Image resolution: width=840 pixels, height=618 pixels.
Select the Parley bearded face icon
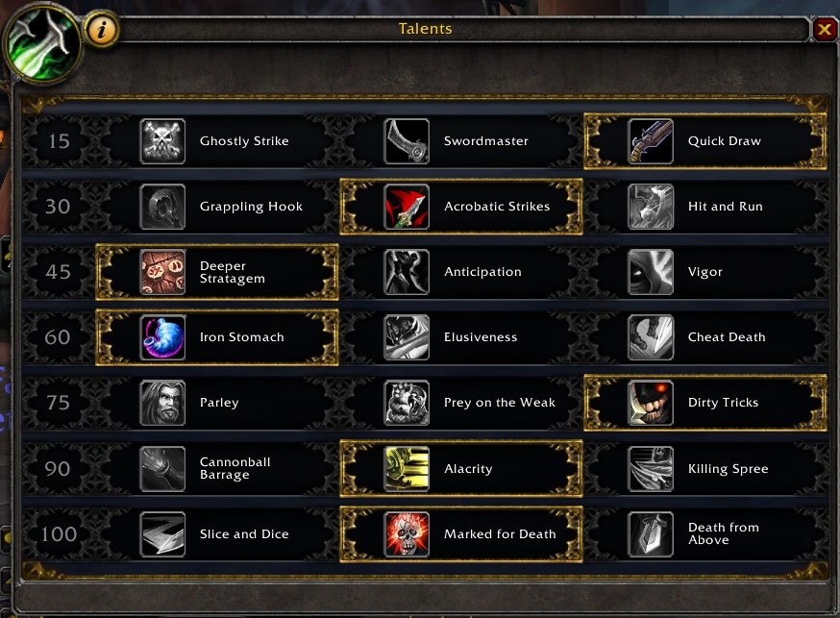(162, 403)
